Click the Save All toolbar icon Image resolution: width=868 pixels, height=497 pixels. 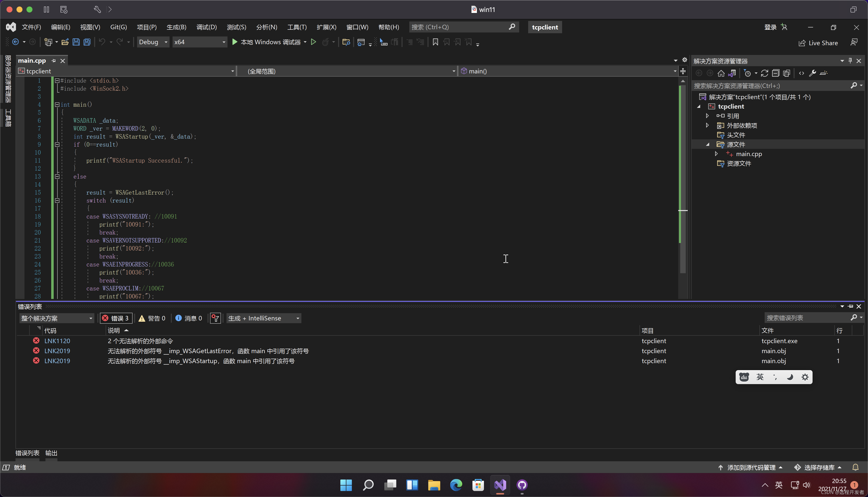(x=87, y=42)
